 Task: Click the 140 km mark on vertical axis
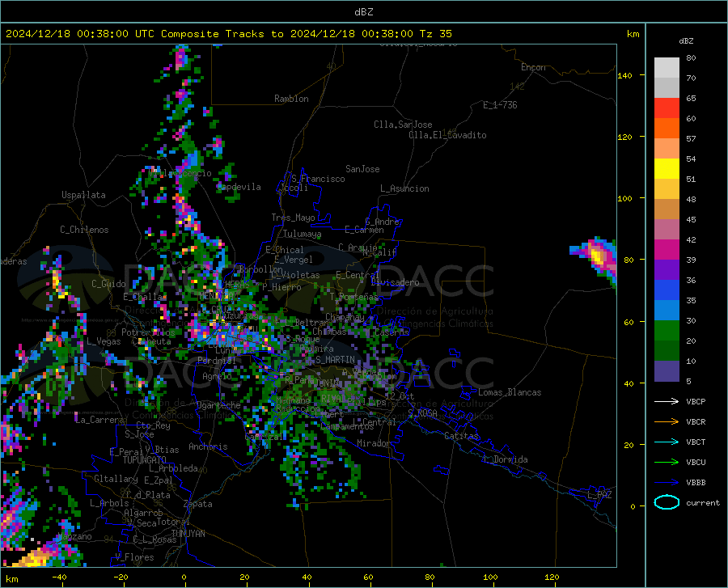(x=624, y=75)
